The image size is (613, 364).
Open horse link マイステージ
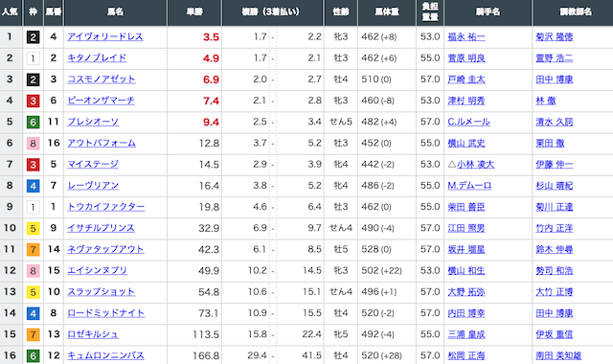[93, 164]
